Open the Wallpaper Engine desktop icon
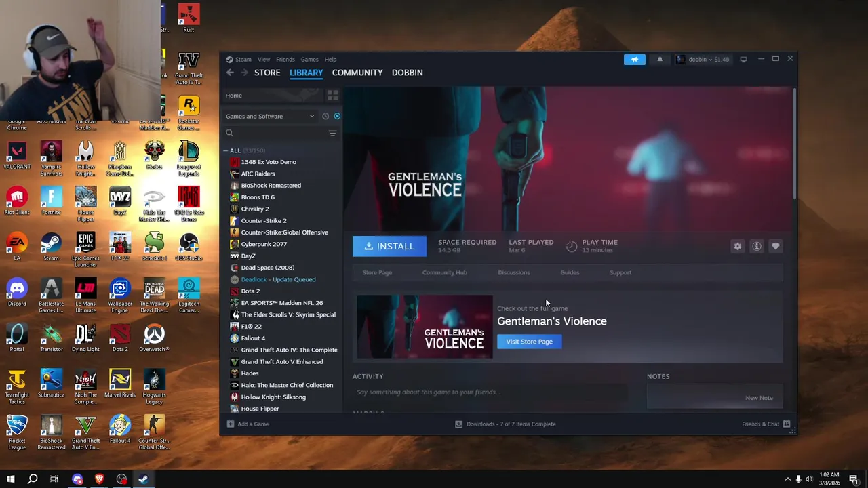 pyautogui.click(x=120, y=296)
